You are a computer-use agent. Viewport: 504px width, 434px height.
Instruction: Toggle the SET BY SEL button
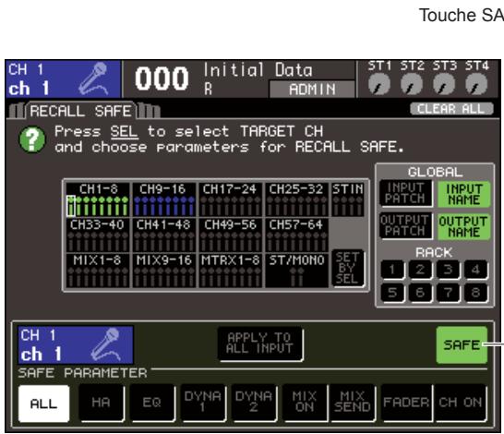click(x=348, y=268)
